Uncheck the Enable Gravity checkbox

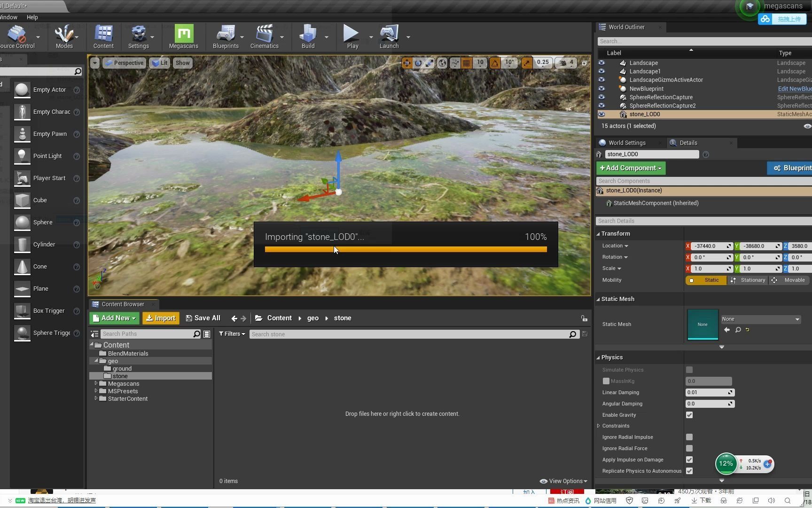[x=689, y=415]
